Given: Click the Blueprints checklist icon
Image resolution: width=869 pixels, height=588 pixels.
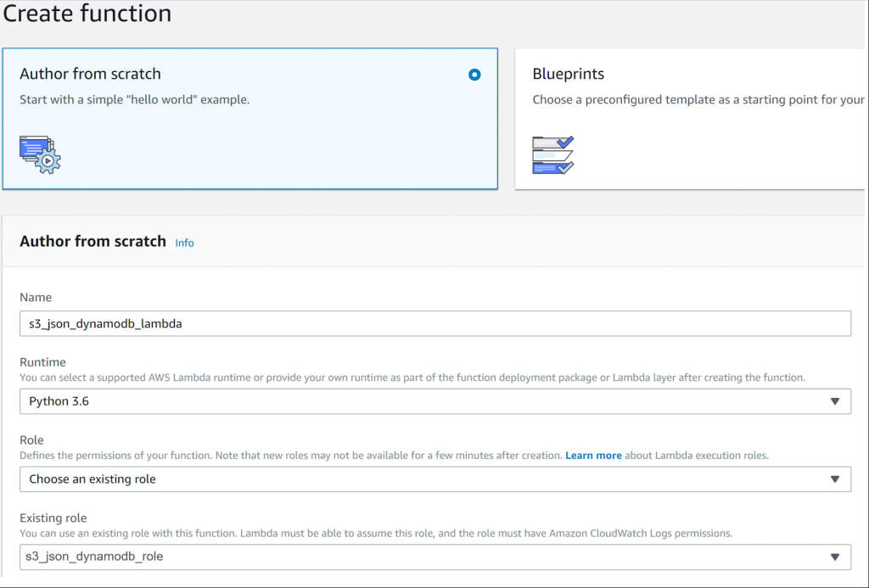Looking at the screenshot, I should coord(552,154).
